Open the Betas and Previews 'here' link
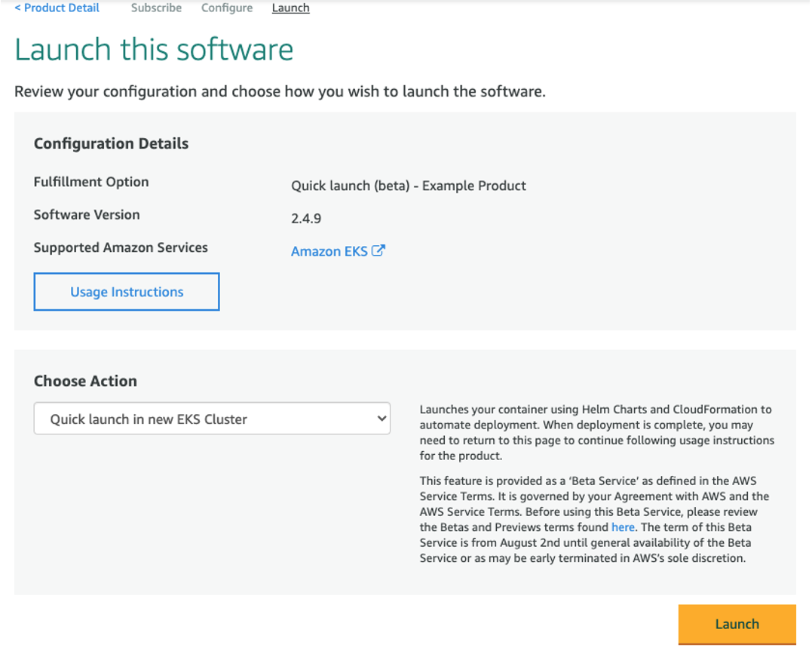 point(623,527)
